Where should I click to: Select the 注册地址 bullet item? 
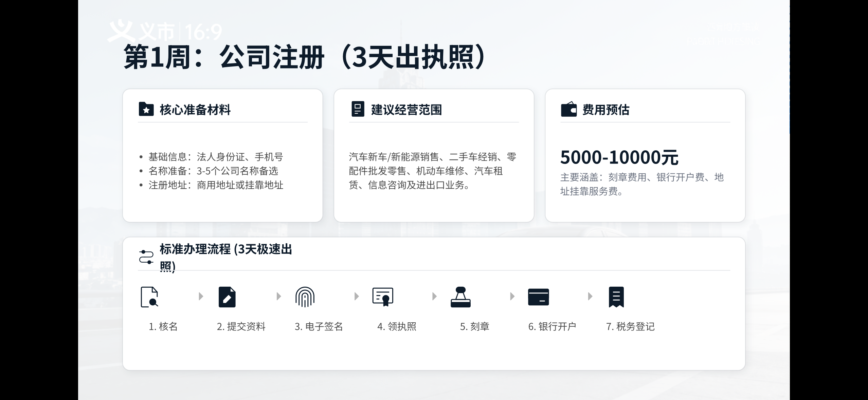(x=216, y=185)
